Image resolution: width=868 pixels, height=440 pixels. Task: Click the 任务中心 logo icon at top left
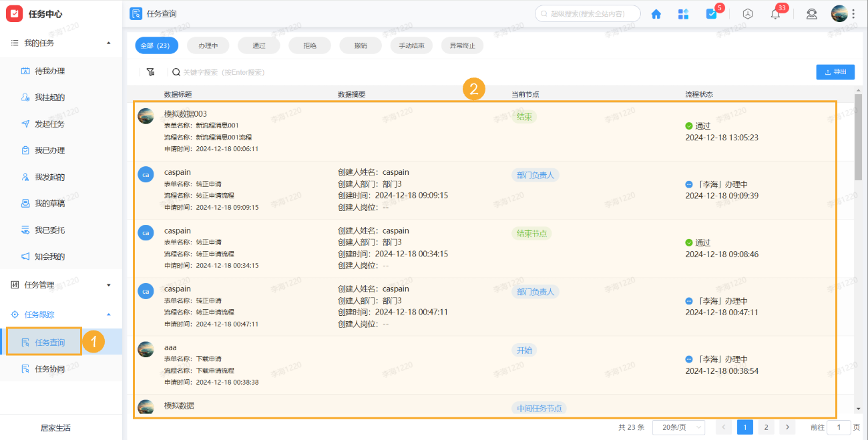(x=14, y=13)
